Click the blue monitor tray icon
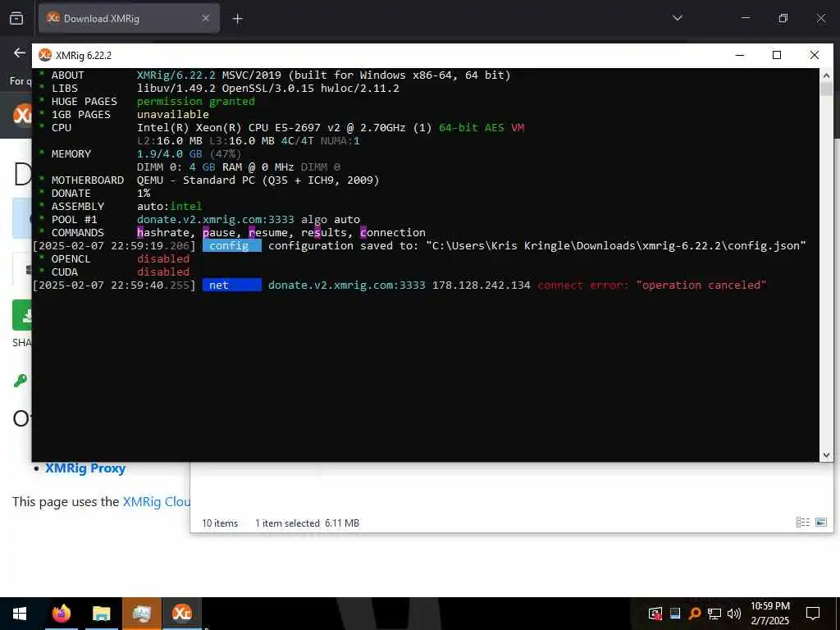 click(675, 614)
